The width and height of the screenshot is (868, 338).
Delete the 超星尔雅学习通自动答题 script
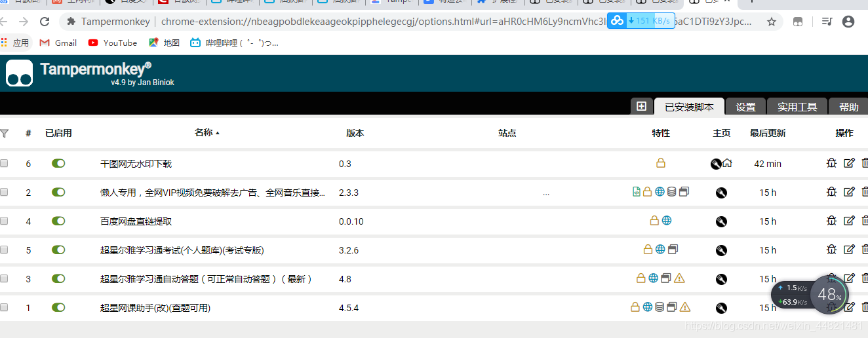click(865, 278)
